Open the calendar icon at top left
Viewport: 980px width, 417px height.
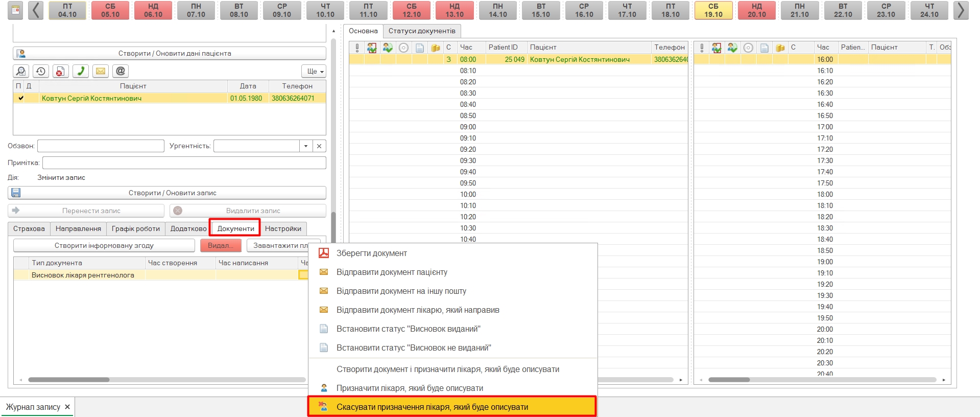click(x=16, y=10)
